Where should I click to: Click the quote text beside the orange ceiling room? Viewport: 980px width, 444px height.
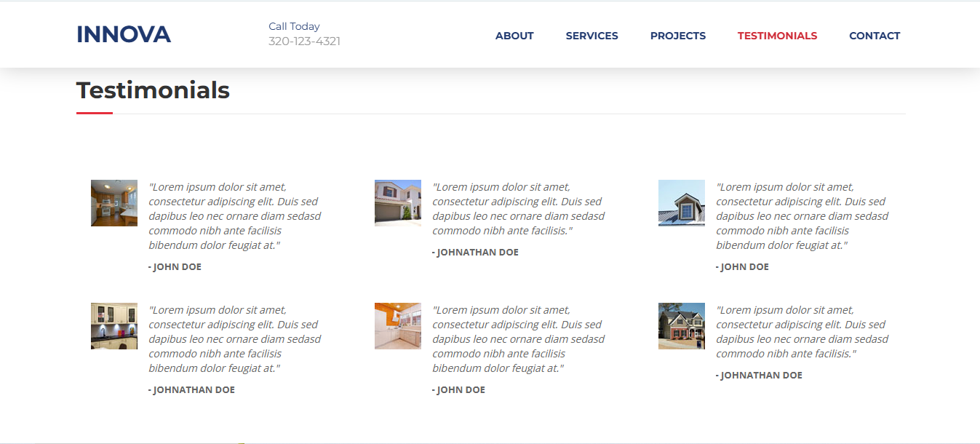point(519,339)
